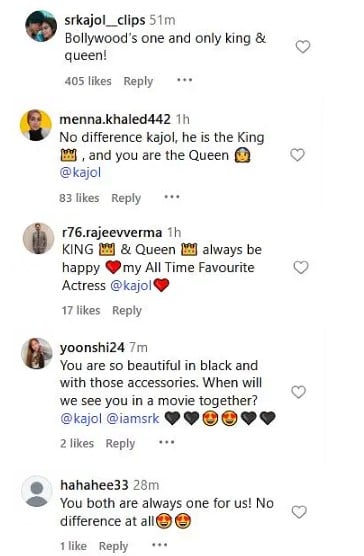Like menna.khaled442 comment with heart icon

tap(297, 155)
